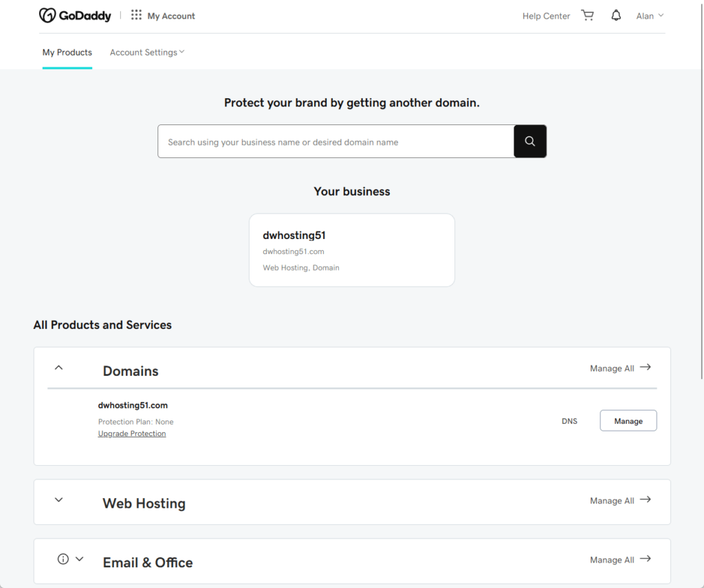704x588 pixels.
Task: Click arrow next to Email & Office Manage All
Action: [646, 559]
